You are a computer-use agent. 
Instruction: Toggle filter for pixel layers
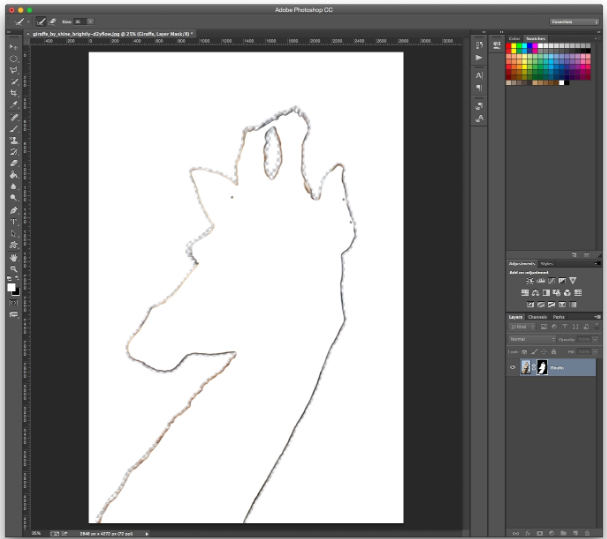(x=544, y=327)
